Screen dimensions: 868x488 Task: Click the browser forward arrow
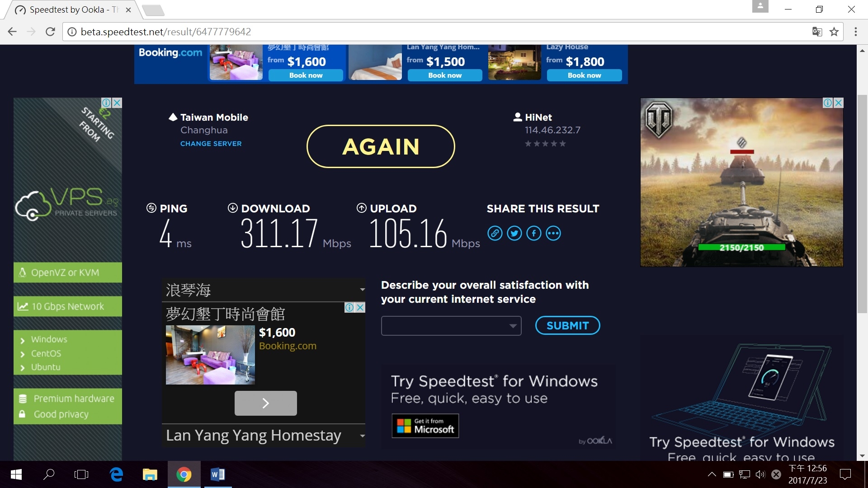(31, 32)
